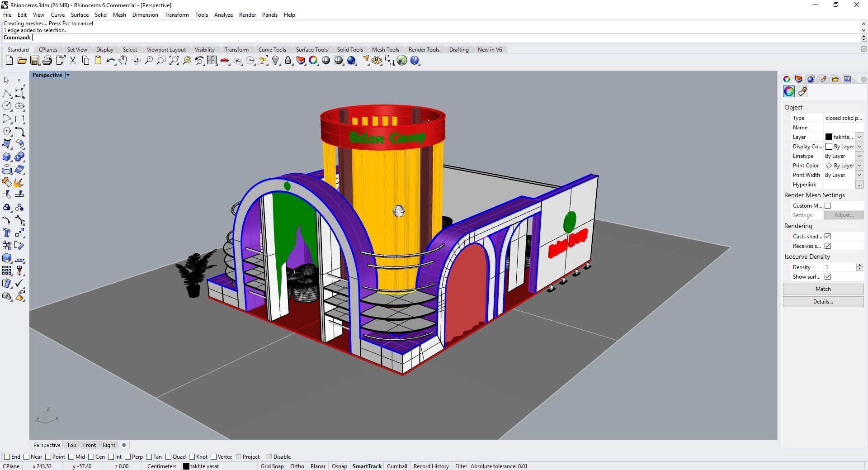
Task: Select the Circle tool in left sidebar
Action: [x=7, y=106]
